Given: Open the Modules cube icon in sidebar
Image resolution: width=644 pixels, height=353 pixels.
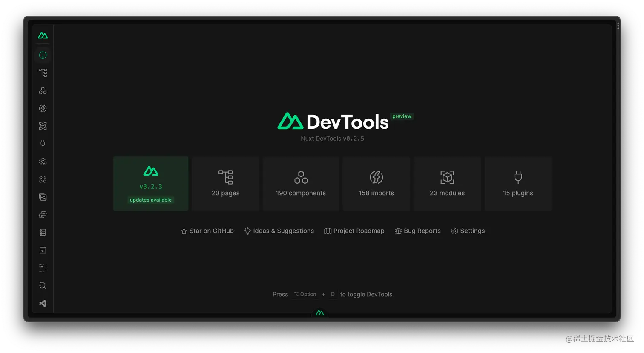Looking at the screenshot, I should pos(43,126).
